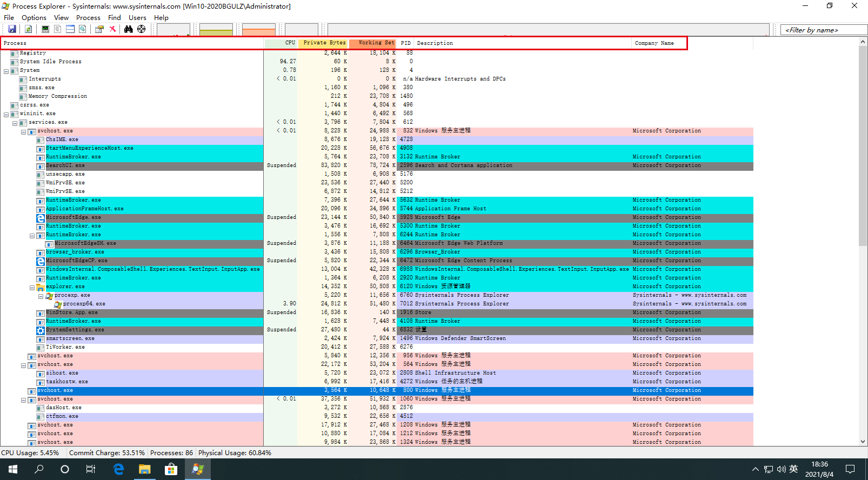The image size is (868, 480).
Task: Select the StartMenuExperienceHost.exe row
Action: [377, 149]
